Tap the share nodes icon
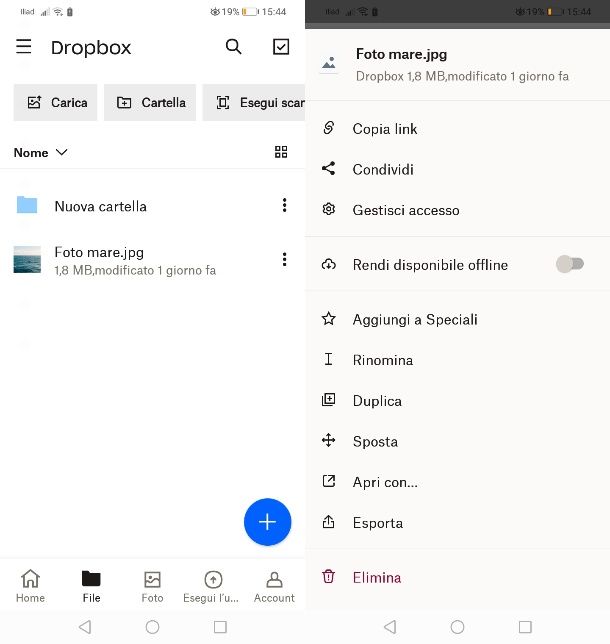This screenshot has width=610, height=644. coord(329,168)
